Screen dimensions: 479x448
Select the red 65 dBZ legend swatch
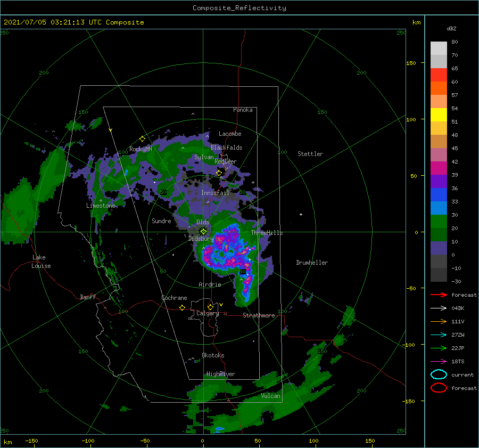[439, 75]
